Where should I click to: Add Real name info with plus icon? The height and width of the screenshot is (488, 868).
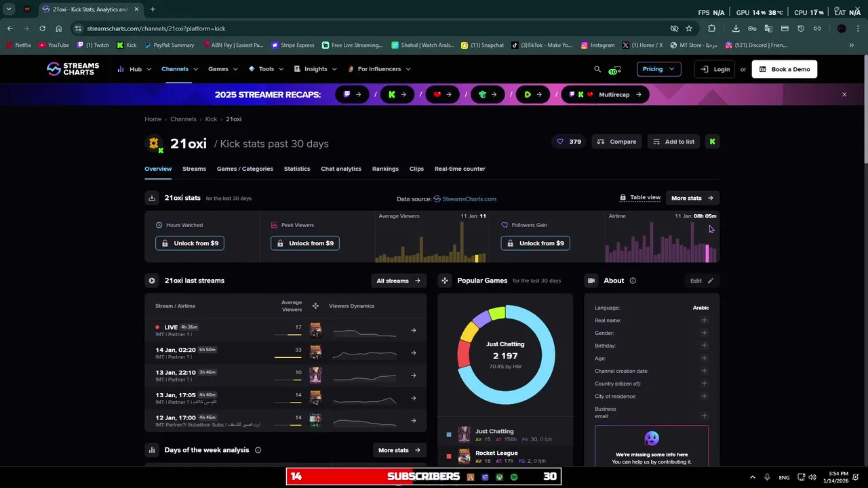pyautogui.click(x=704, y=320)
